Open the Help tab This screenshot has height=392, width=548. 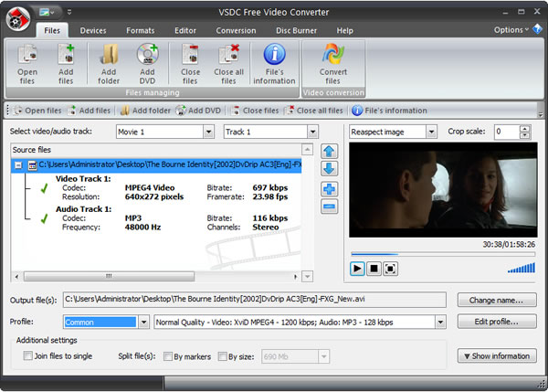coord(344,31)
